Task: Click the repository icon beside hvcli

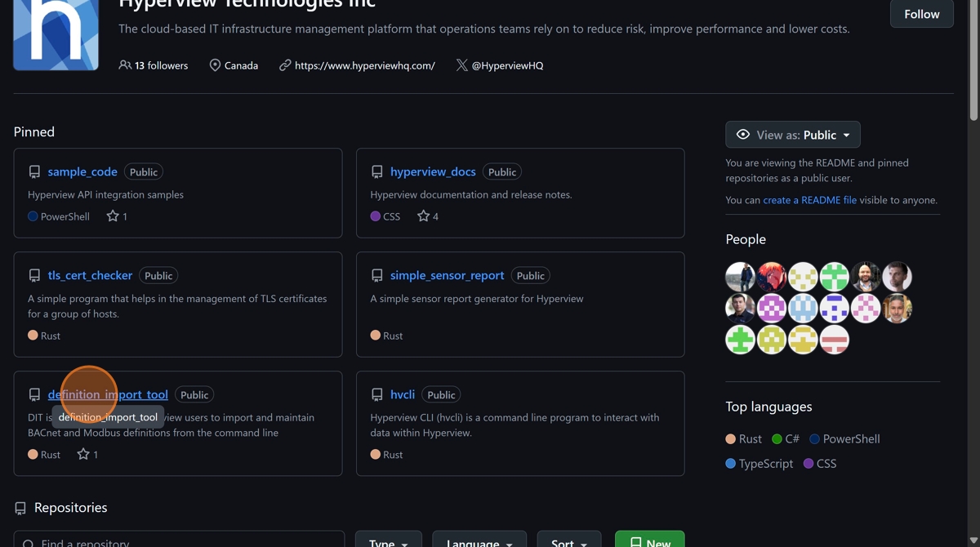Action: (x=376, y=395)
